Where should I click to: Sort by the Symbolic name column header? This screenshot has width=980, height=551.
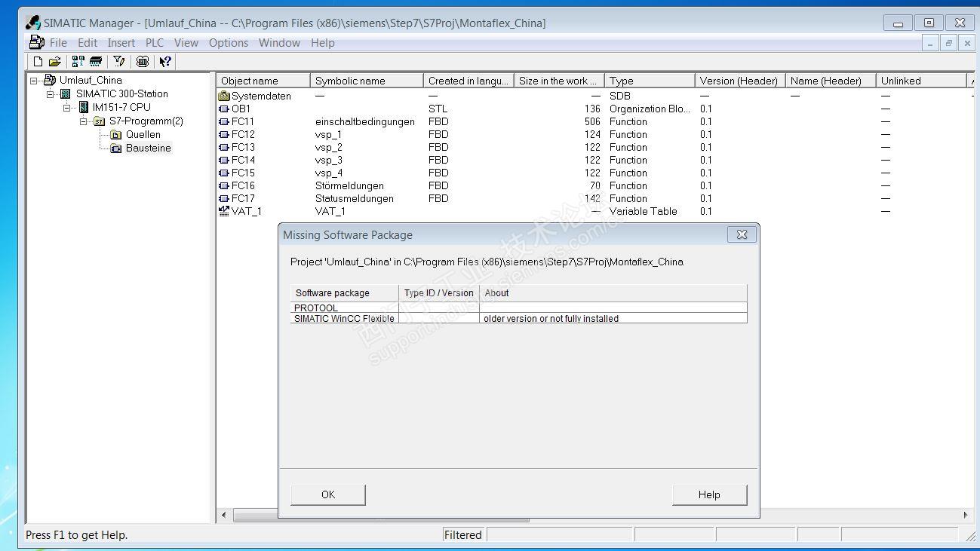pos(367,81)
